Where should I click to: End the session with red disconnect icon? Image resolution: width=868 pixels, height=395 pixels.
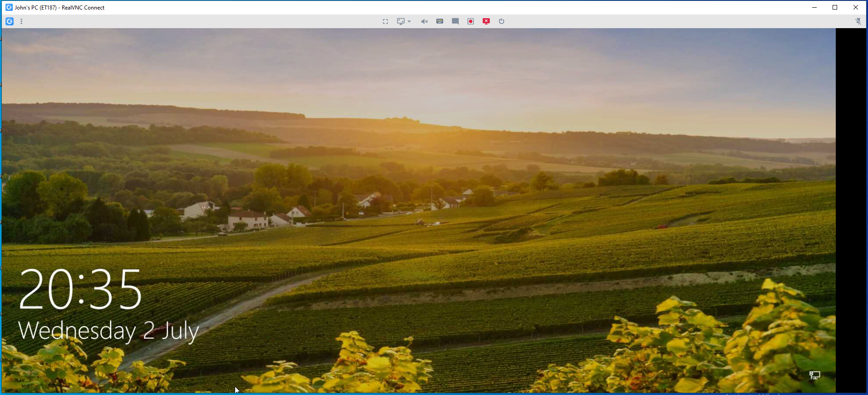486,21
